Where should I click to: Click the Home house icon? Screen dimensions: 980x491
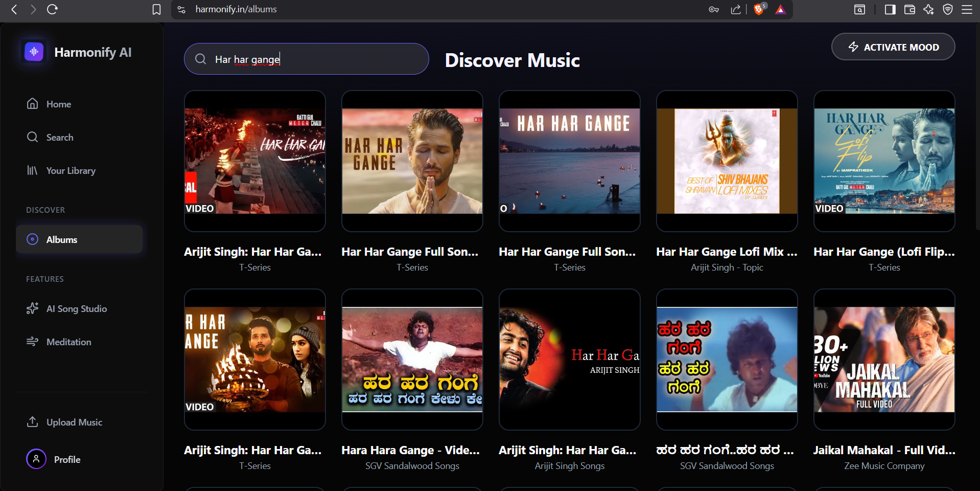point(32,104)
